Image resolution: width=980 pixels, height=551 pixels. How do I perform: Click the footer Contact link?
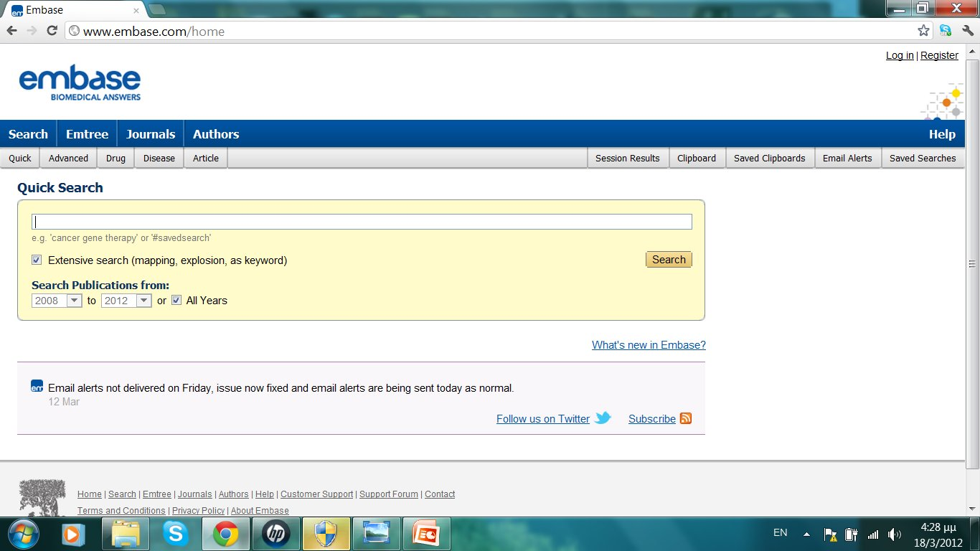click(440, 494)
